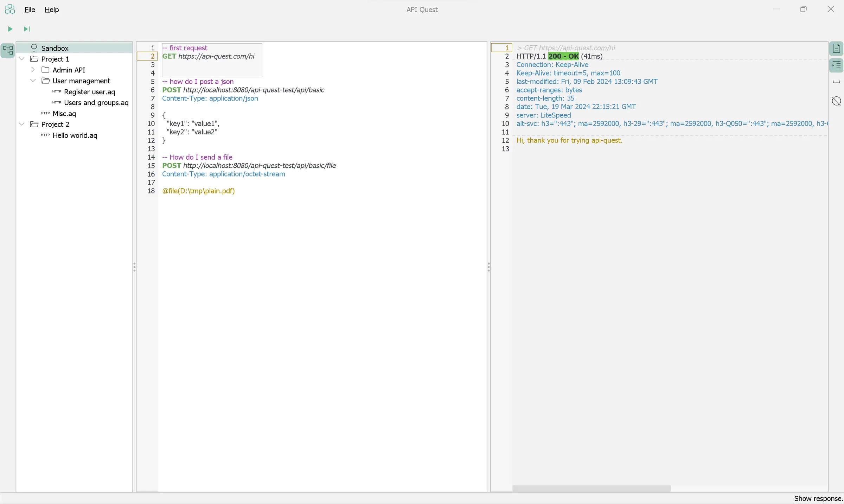Collapse the User management folder
Image resolution: width=844 pixels, height=504 pixels.
pyautogui.click(x=33, y=81)
